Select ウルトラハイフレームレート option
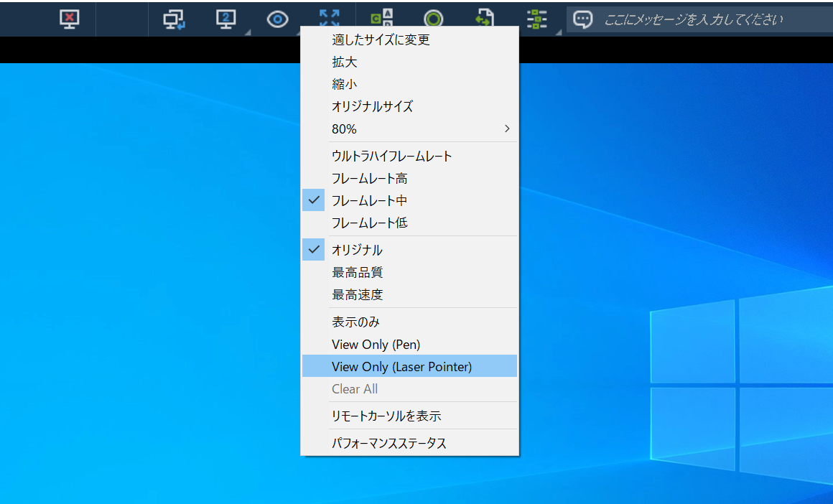 coord(409,156)
